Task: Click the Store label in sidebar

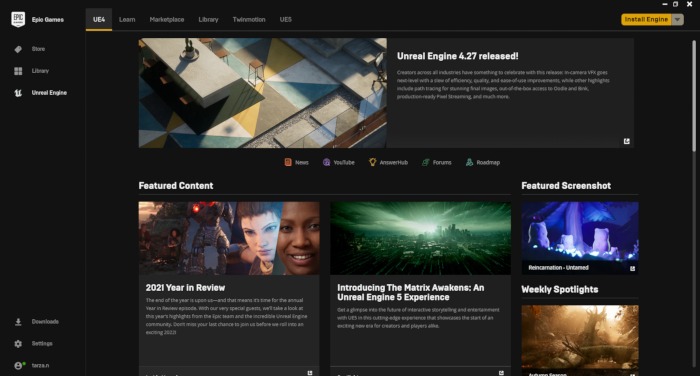Action: (38, 49)
